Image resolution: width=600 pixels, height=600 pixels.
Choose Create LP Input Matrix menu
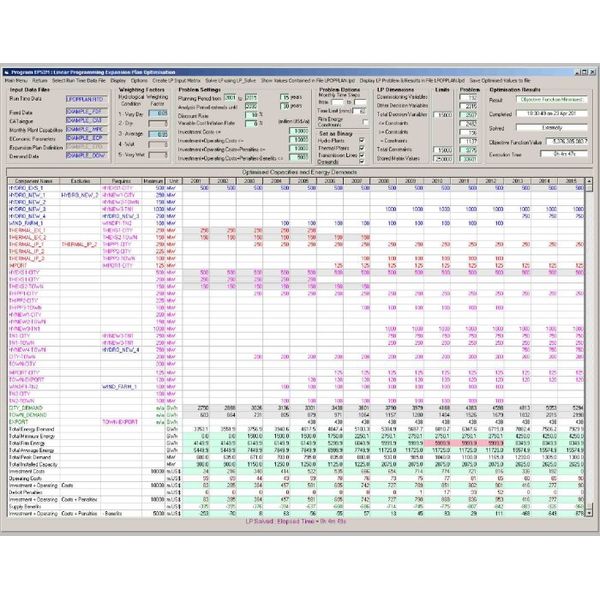176,81
